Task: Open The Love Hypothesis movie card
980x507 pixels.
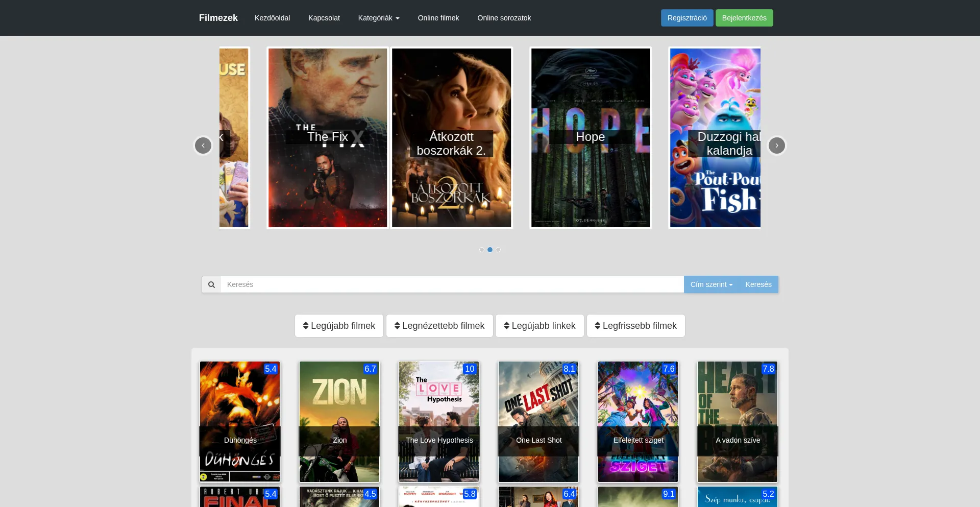Action: (x=439, y=422)
